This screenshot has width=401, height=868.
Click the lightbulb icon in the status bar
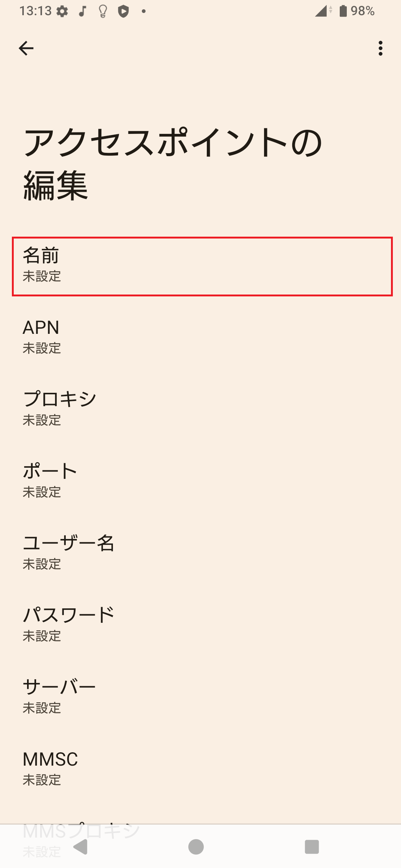(101, 11)
